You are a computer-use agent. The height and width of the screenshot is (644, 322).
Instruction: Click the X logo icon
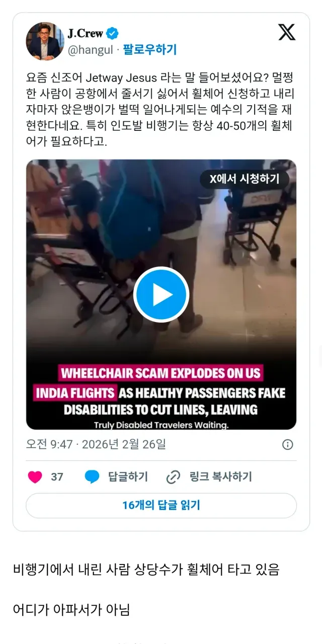[287, 32]
